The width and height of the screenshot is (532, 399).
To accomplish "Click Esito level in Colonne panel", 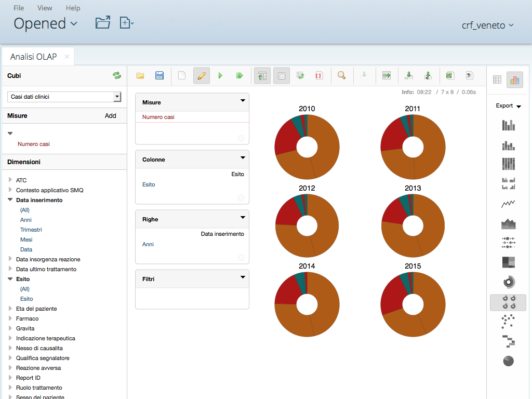I will coord(149,184).
